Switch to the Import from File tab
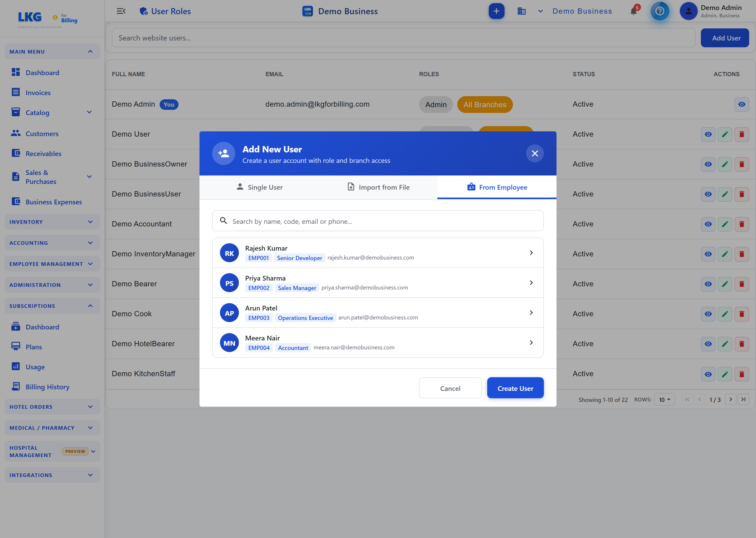The width and height of the screenshot is (756, 538). pos(378,187)
